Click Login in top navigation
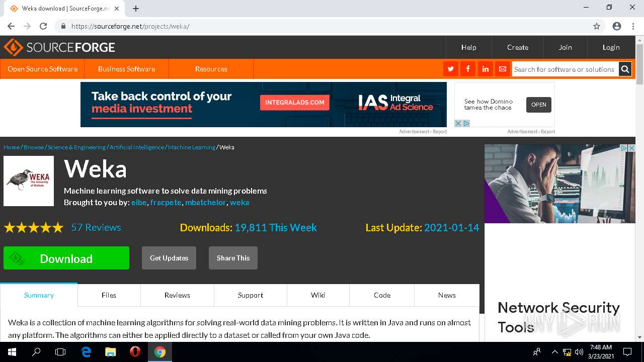 [611, 47]
